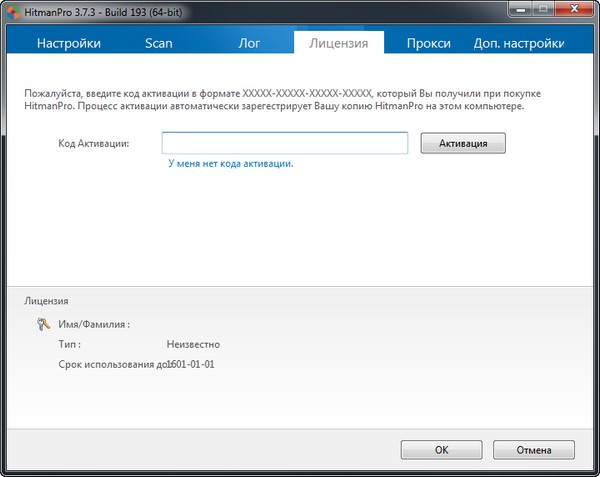This screenshot has width=600, height=477.
Task: Click the Код Активации label
Action: (x=94, y=143)
